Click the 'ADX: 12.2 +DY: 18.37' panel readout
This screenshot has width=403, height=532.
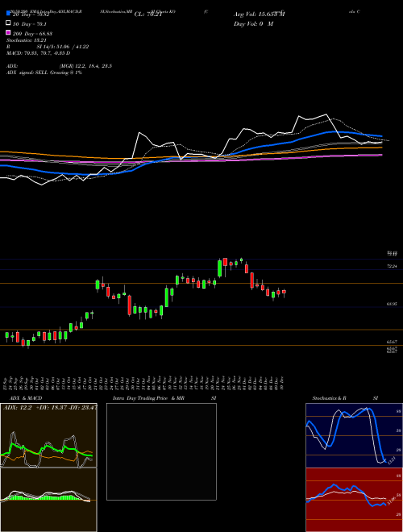(50, 407)
